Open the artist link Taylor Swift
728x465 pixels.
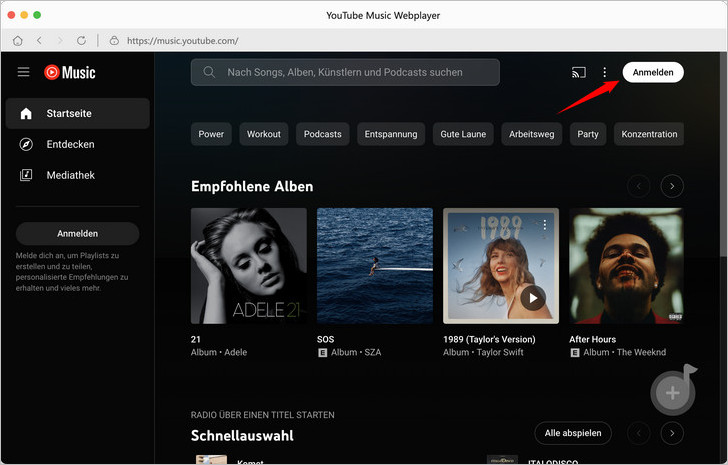click(500, 352)
